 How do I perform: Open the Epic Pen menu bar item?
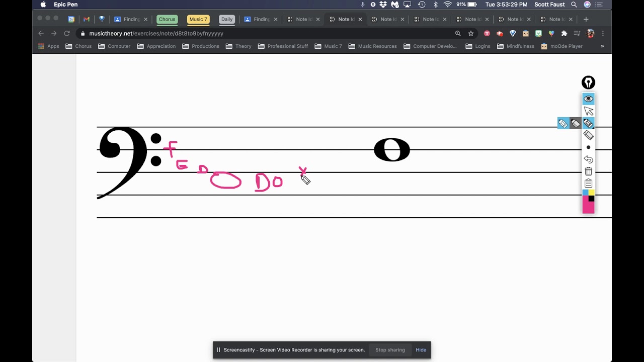point(66,5)
